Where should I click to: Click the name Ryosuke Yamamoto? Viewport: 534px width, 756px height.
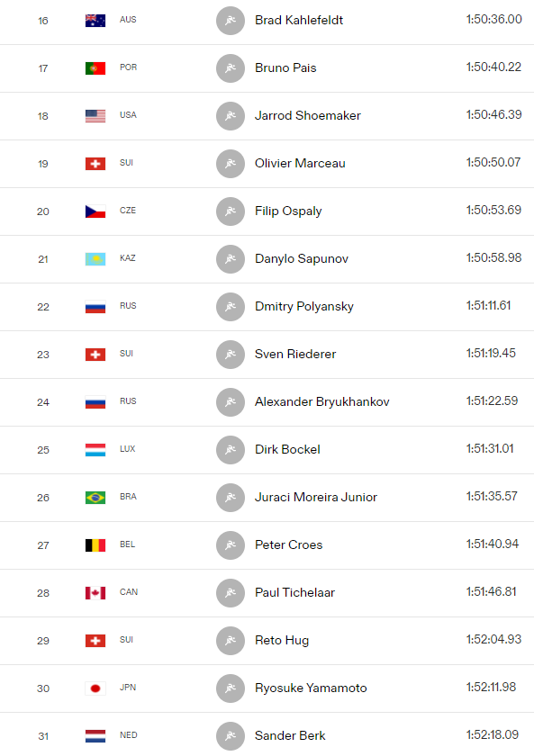click(x=312, y=688)
